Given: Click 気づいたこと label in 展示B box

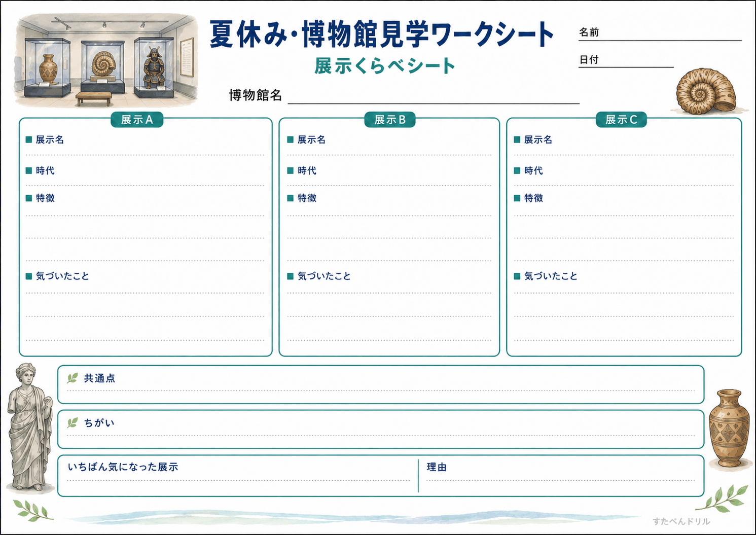Looking at the screenshot, I should 324,276.
